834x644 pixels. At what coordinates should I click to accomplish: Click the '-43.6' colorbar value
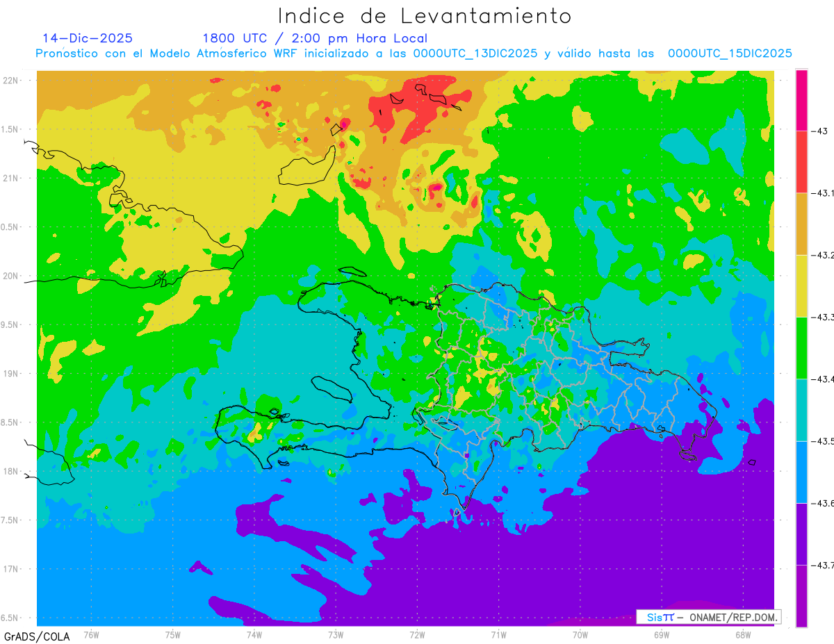822,503
